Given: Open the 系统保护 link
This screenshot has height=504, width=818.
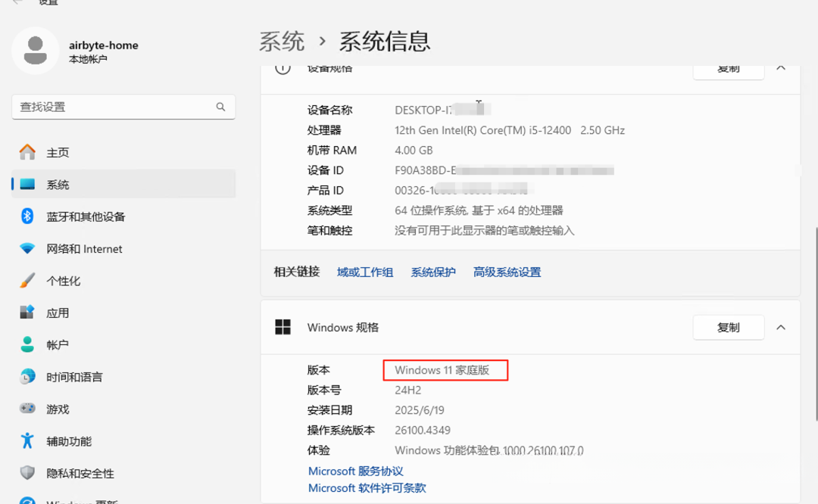Looking at the screenshot, I should coord(433,272).
